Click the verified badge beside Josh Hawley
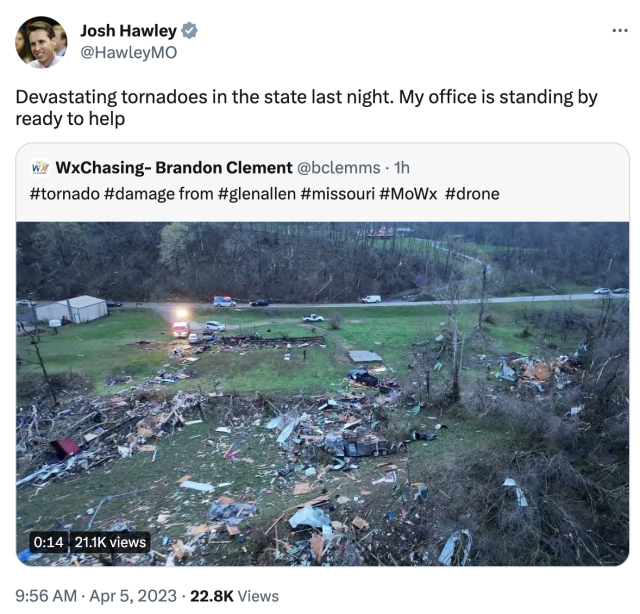 [190, 31]
